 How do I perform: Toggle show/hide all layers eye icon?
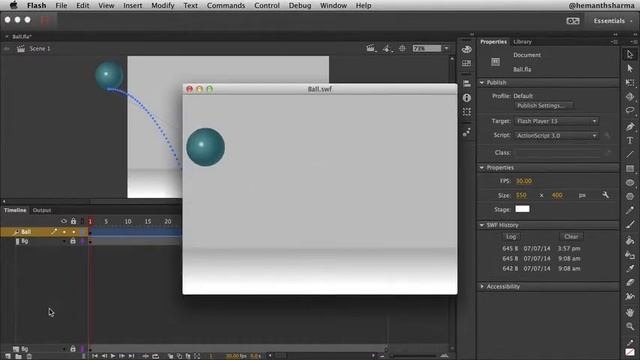pos(64,221)
